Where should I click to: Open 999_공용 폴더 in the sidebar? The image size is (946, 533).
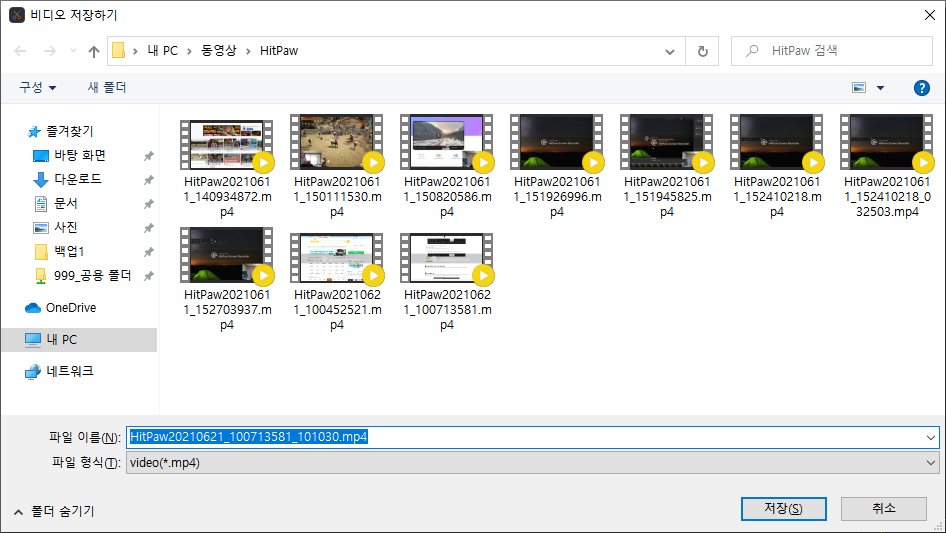click(x=92, y=276)
